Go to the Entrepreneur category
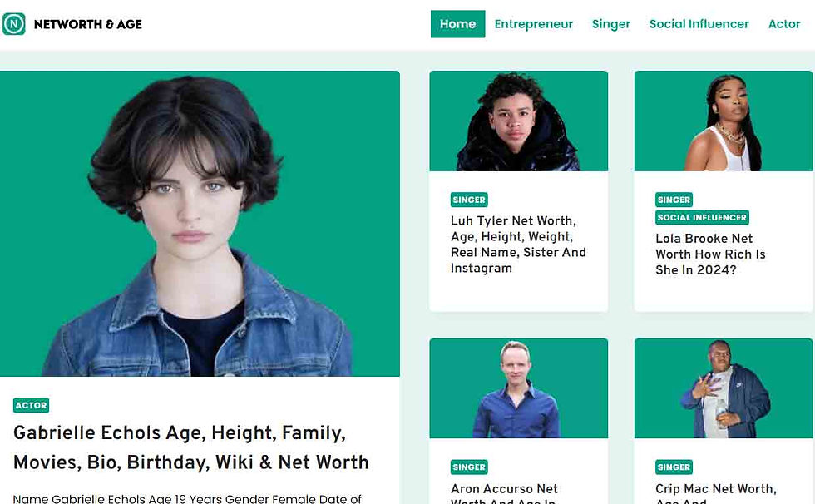Viewport: 815px width, 504px height. 533,24
